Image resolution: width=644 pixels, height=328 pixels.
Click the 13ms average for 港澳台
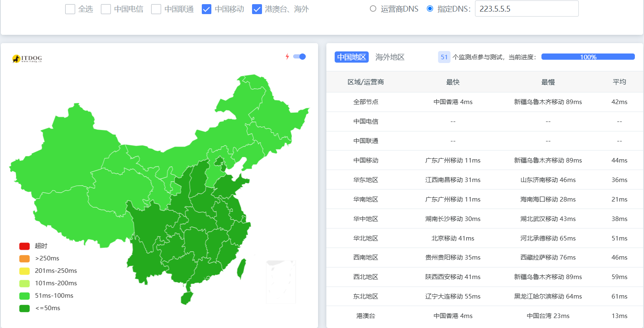point(620,316)
